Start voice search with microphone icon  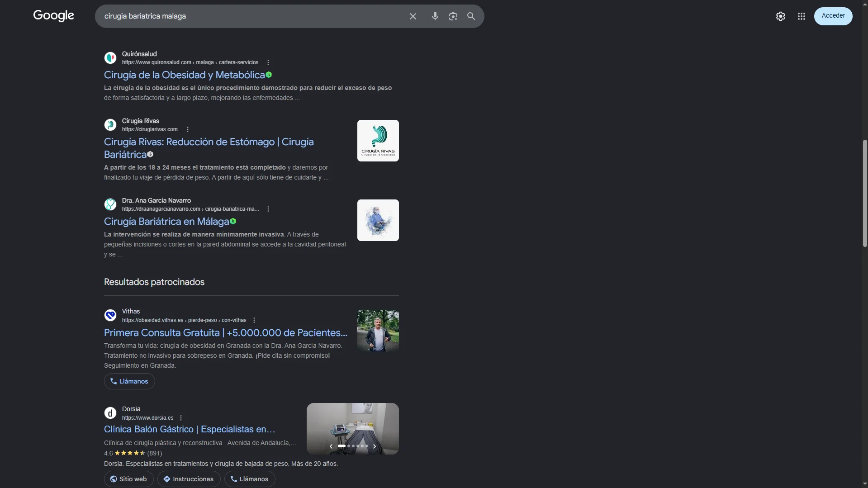(435, 16)
